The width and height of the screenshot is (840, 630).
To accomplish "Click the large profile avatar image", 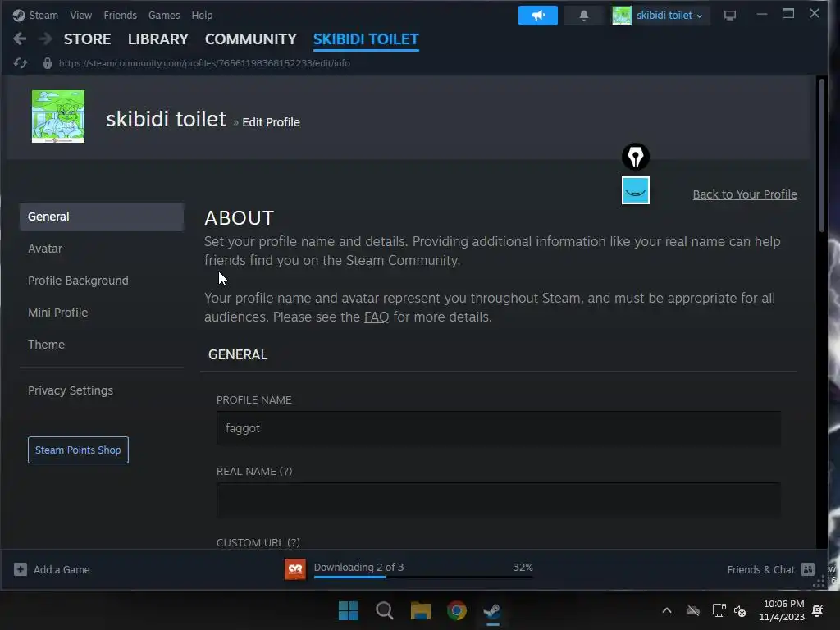I will click(x=58, y=116).
